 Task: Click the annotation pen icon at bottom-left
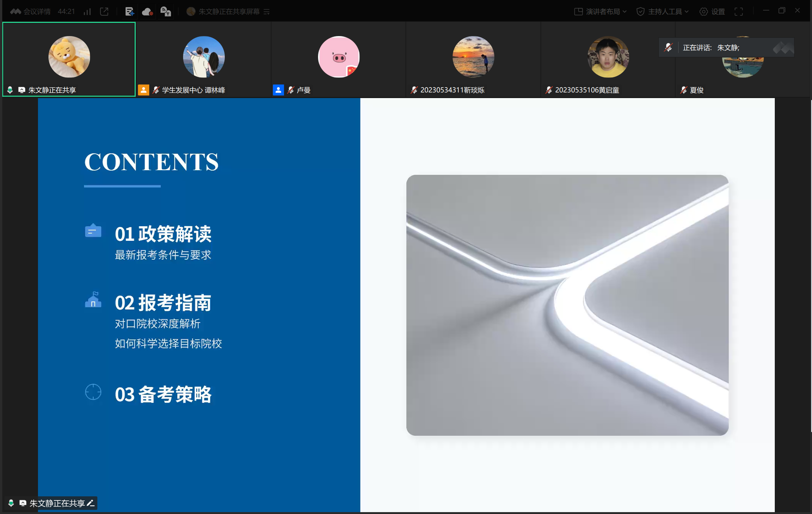point(91,503)
